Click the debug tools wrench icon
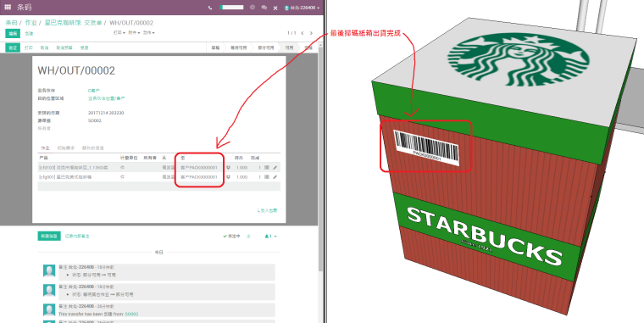 click(275, 8)
